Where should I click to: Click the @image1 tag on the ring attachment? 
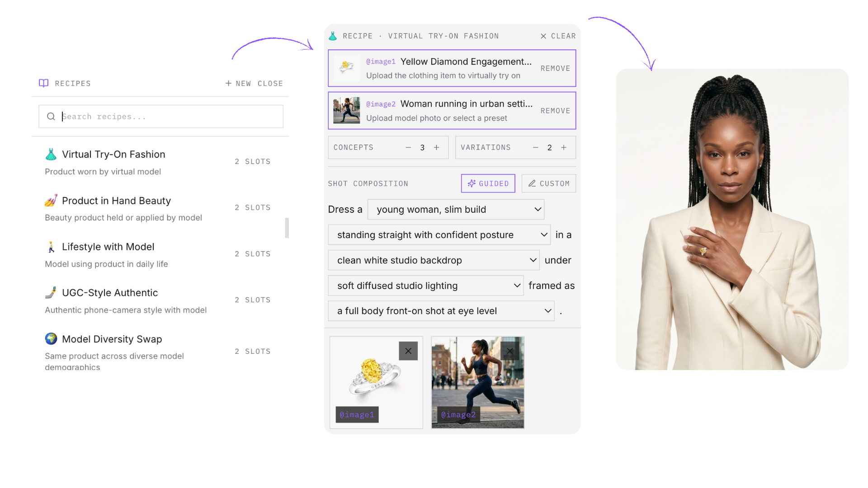pos(357,415)
